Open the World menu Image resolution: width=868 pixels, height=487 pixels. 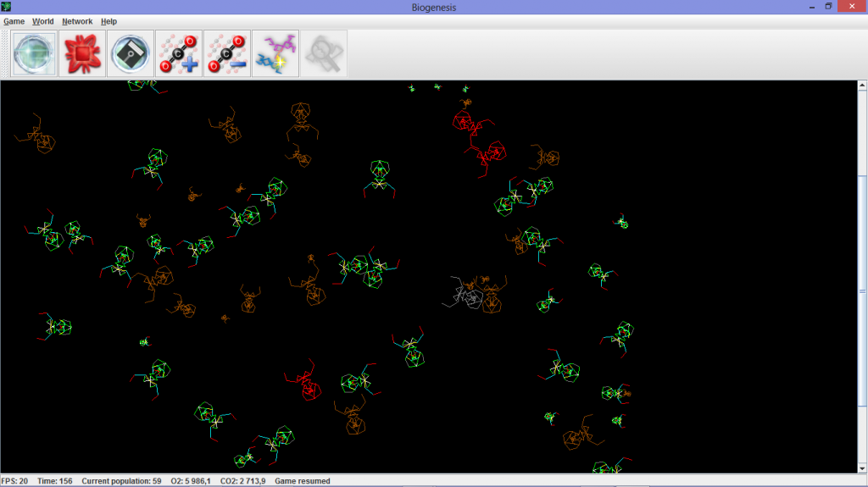(42, 21)
